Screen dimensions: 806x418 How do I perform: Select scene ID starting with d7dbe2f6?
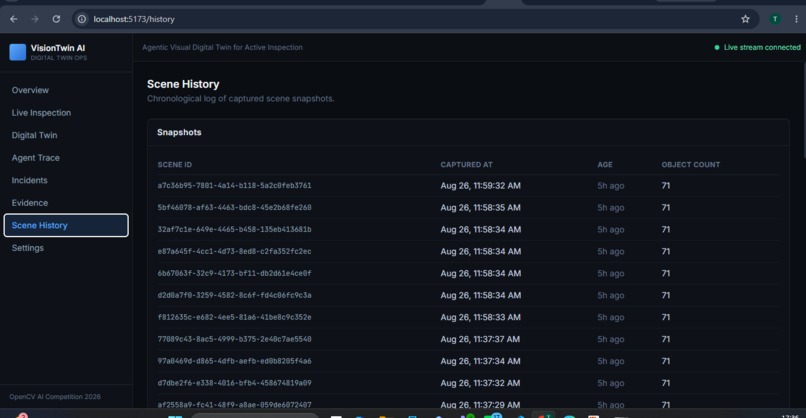(x=234, y=383)
